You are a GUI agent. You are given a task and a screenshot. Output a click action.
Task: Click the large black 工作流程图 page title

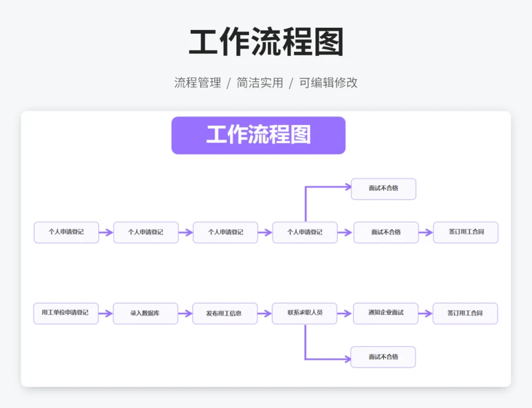(266, 42)
